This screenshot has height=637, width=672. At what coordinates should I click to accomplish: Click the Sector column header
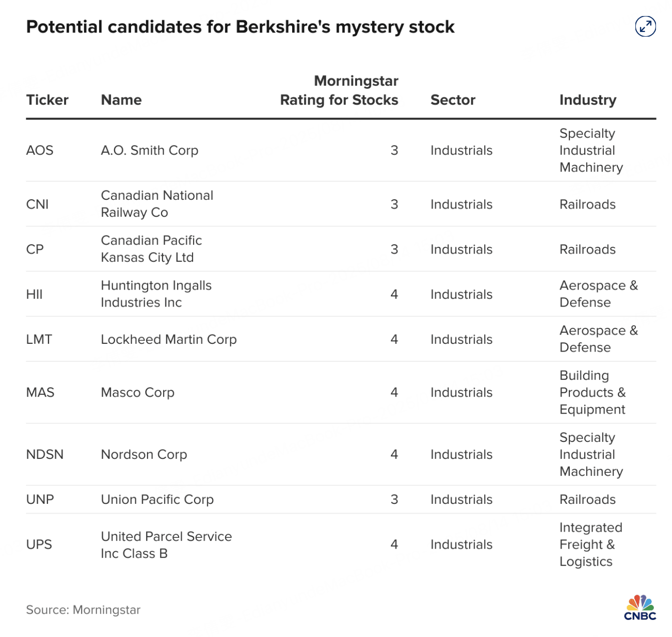point(453,100)
